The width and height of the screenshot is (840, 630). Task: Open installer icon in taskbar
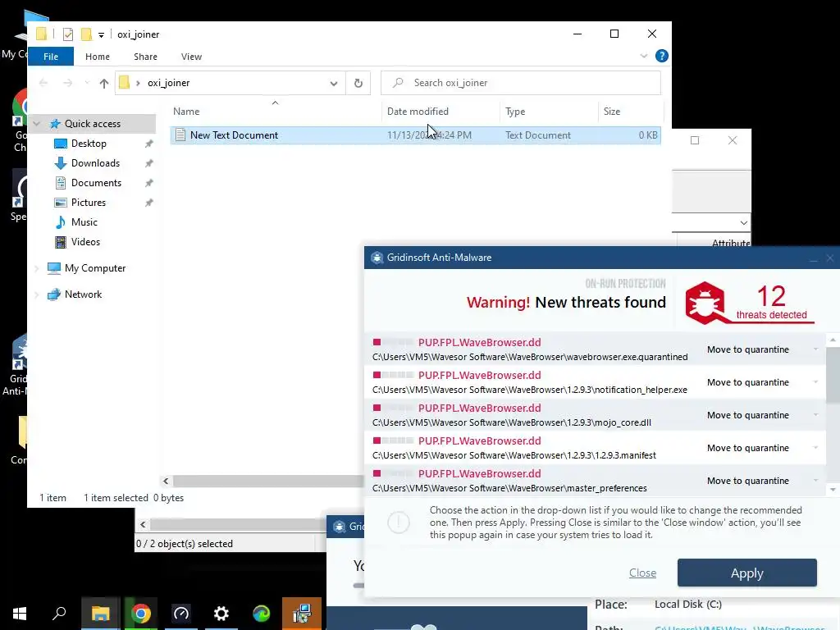[302, 614]
